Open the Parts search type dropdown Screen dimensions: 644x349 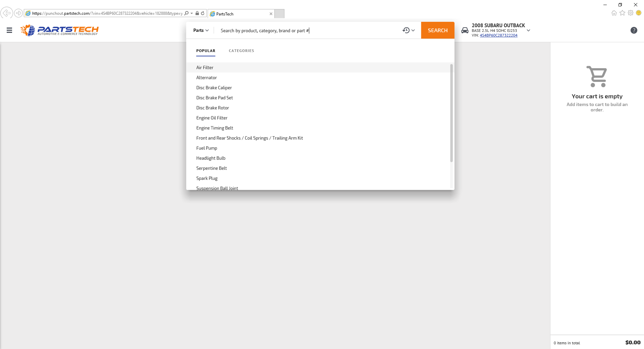tap(200, 30)
